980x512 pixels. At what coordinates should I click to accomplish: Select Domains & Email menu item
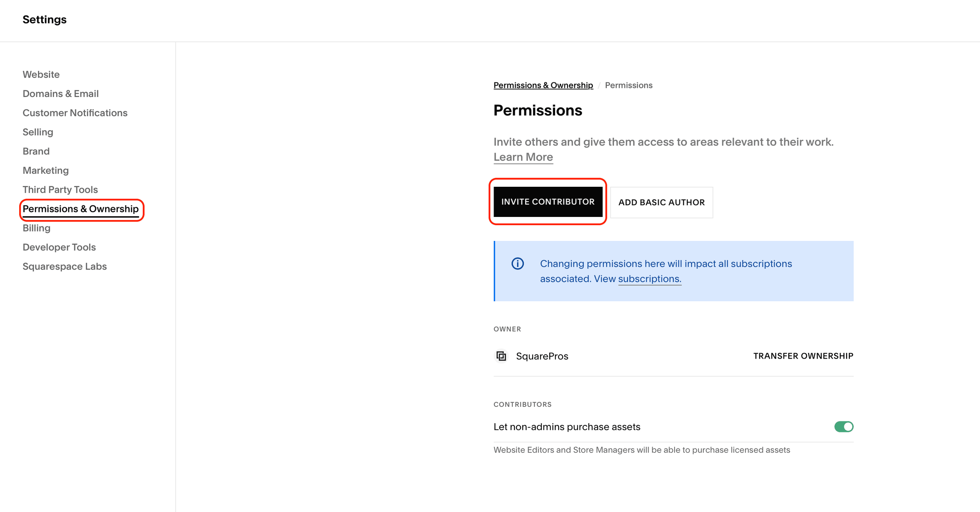(x=61, y=94)
